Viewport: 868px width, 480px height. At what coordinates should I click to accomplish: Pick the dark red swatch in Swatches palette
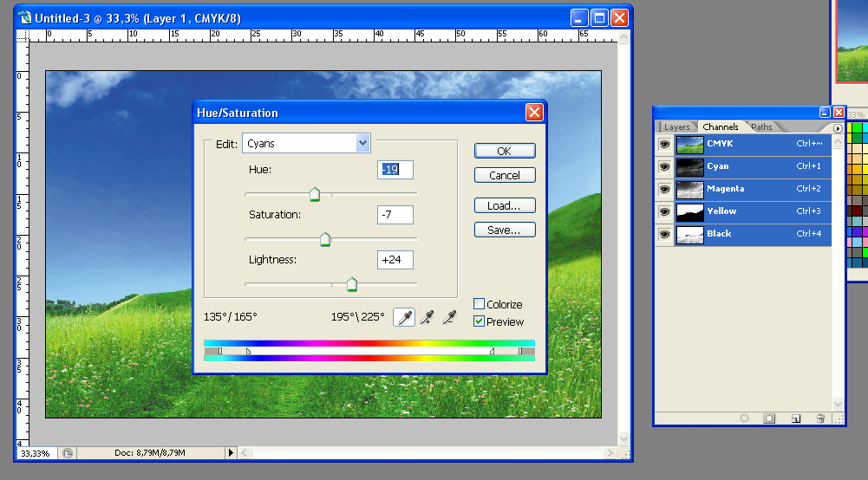tap(858, 211)
